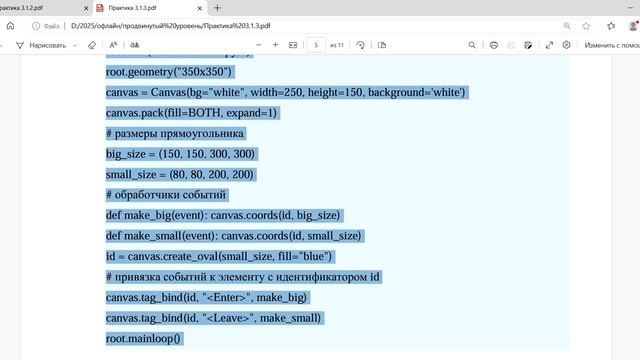Open the browser profile avatar
Image resolution: width=640 pixels, height=360 pixels.
tap(633, 26)
